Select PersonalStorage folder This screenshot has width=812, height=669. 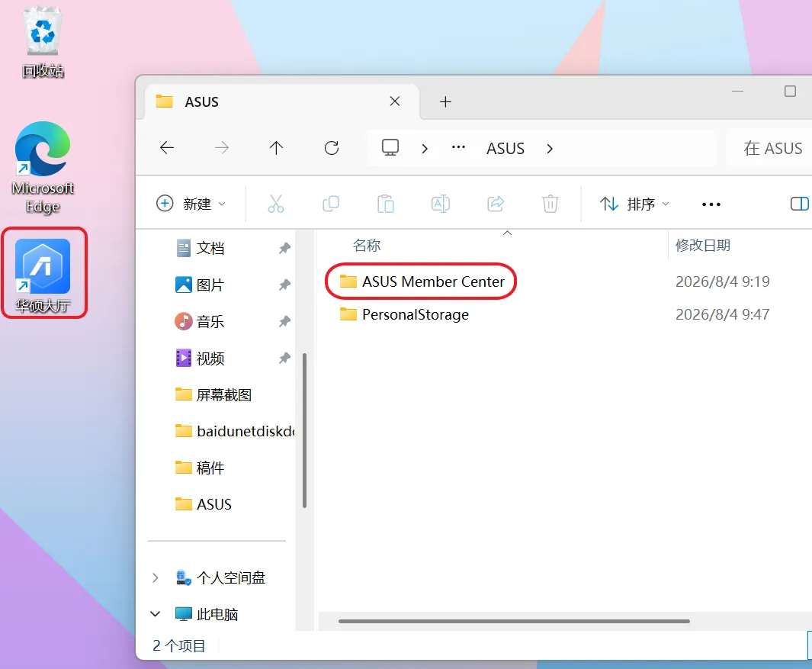404,314
